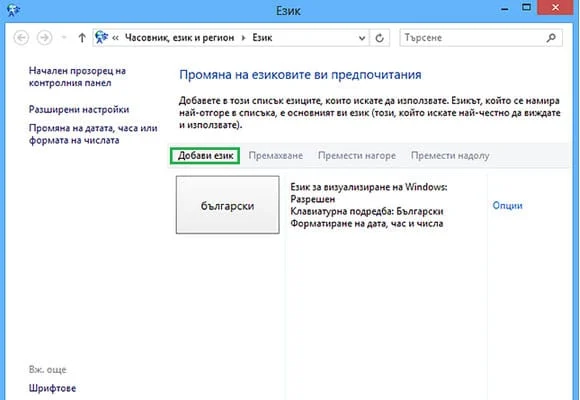Click the Forward navigation arrow
Image resolution: width=580 pixels, height=400 pixels.
click(44, 38)
